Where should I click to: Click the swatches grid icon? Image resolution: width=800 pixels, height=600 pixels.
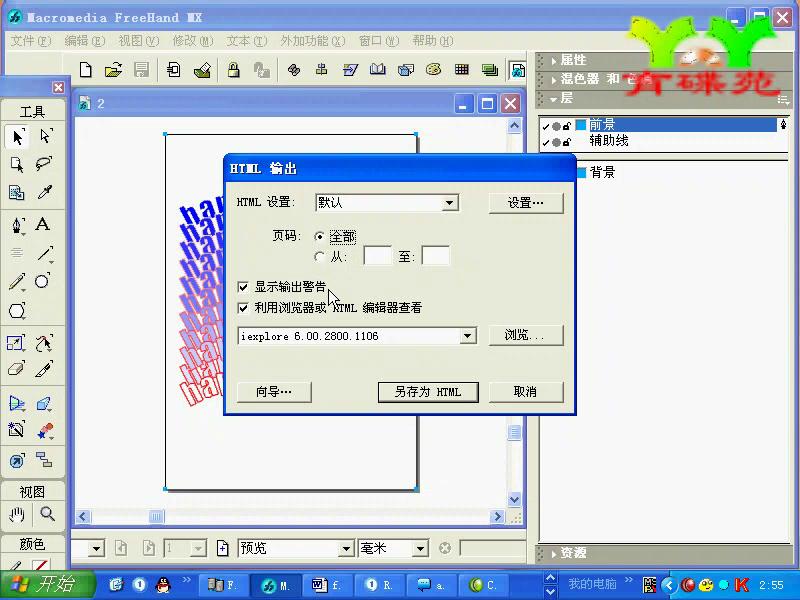tap(462, 69)
